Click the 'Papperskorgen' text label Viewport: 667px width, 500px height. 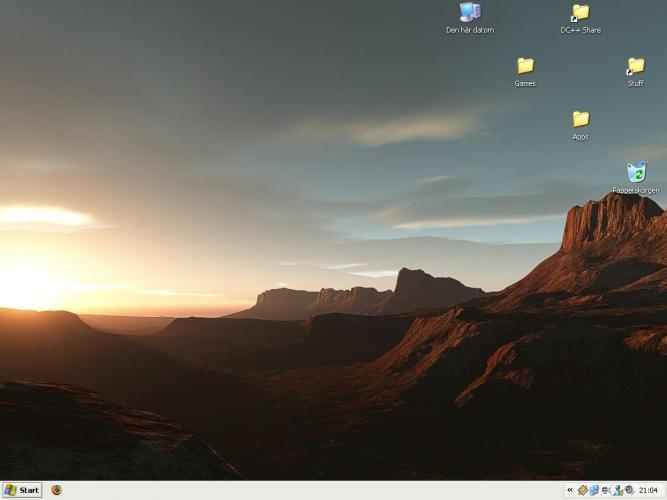(x=636, y=190)
